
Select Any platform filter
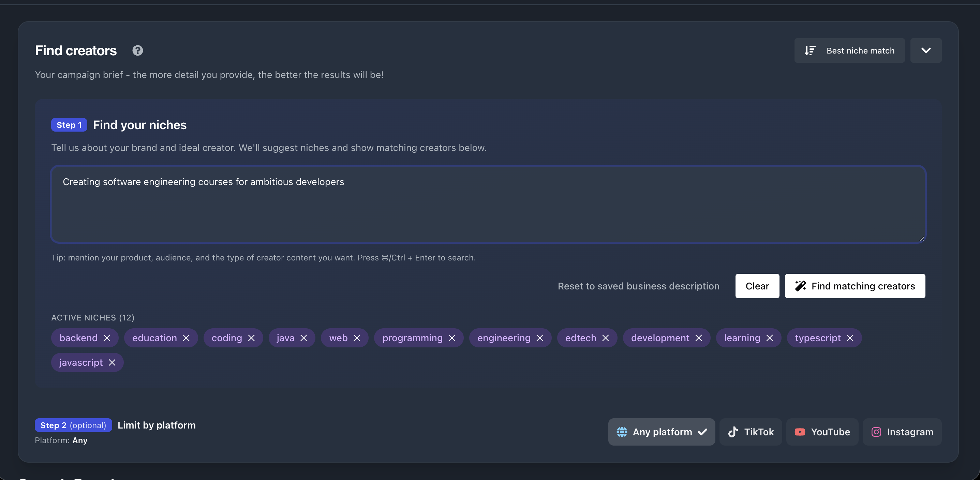[662, 432]
